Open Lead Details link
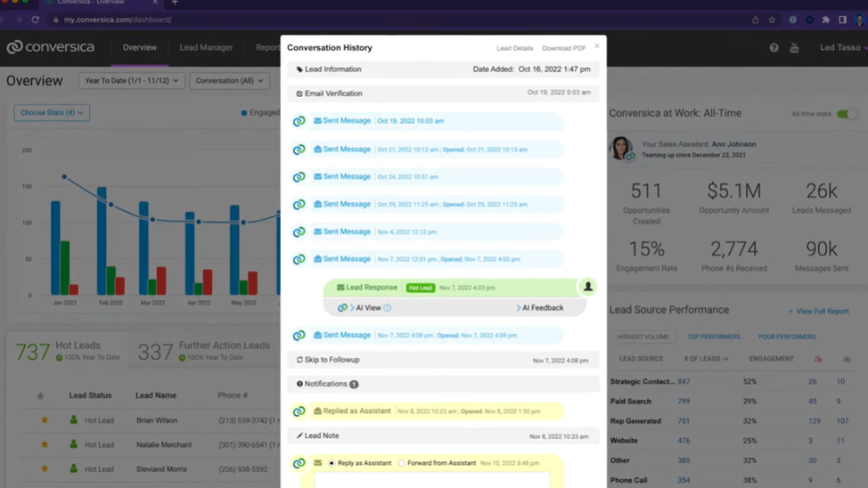Image resolution: width=868 pixels, height=488 pixels. (514, 48)
